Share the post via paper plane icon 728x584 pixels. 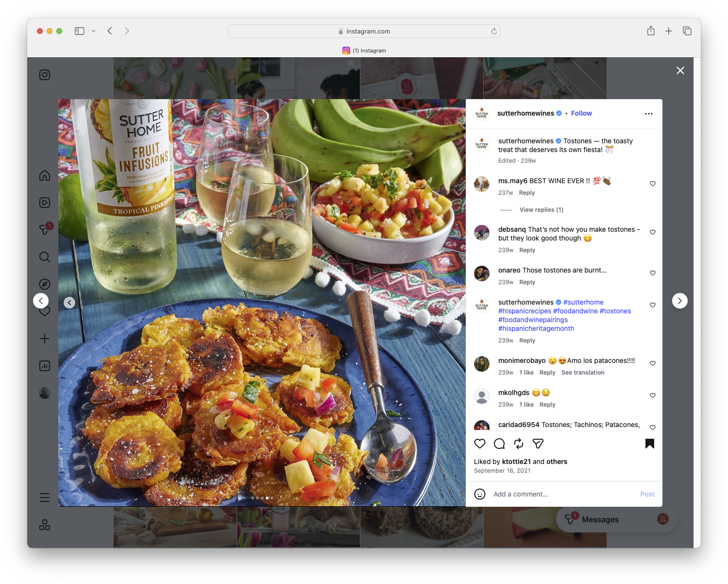pos(538,444)
